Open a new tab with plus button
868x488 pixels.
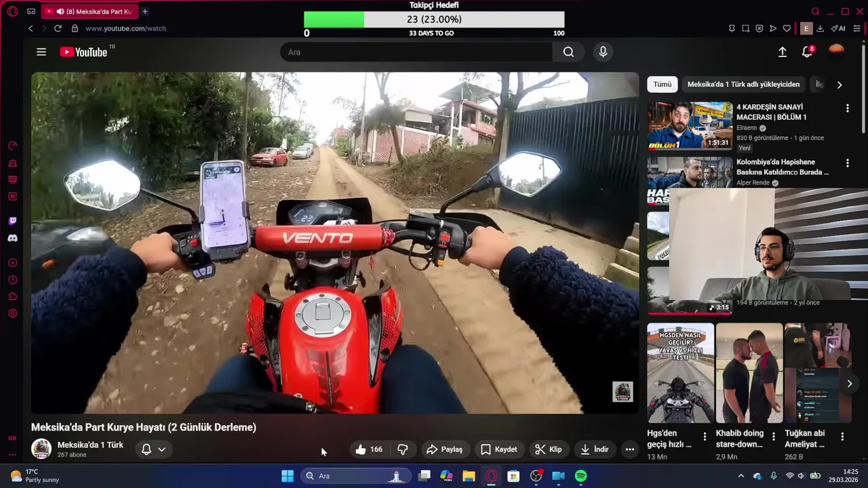144,12
